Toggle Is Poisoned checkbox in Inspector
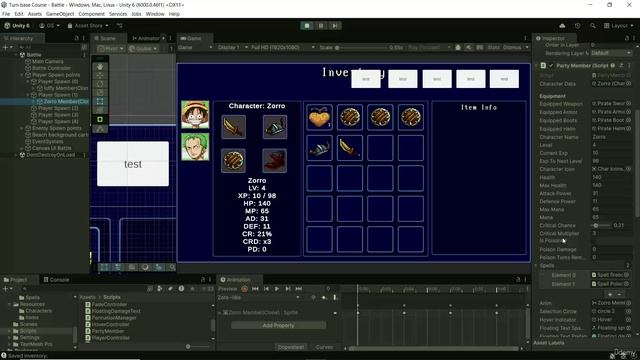Screen dimensions: 640x360 (595, 241)
